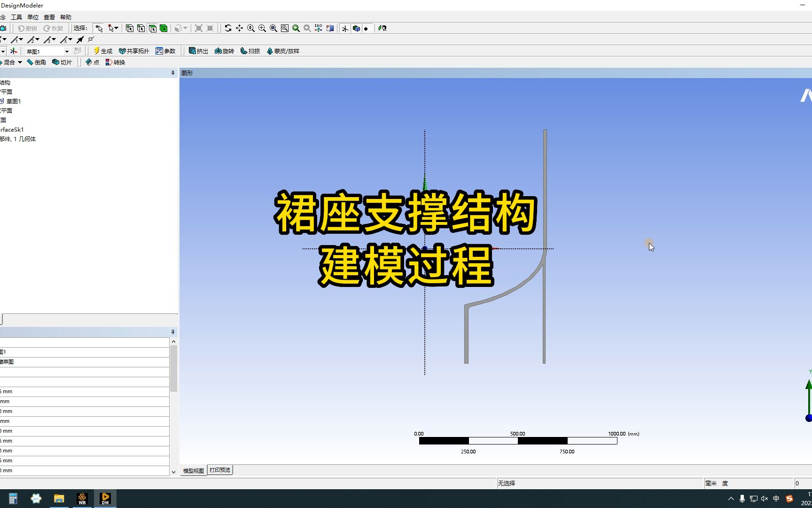Screen dimensions: 812x508
Task: Click the New Sketch icon
Action: [78, 51]
